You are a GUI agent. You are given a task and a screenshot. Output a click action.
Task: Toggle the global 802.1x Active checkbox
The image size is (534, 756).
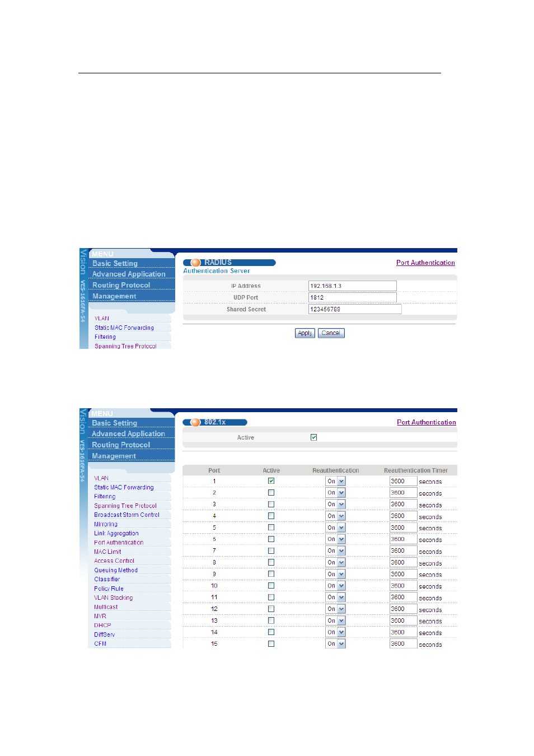pos(314,437)
